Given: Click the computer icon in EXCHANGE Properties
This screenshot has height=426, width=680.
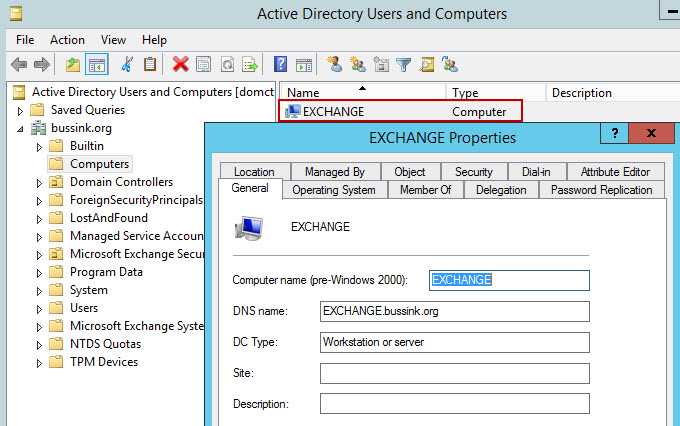Looking at the screenshot, I should (249, 228).
